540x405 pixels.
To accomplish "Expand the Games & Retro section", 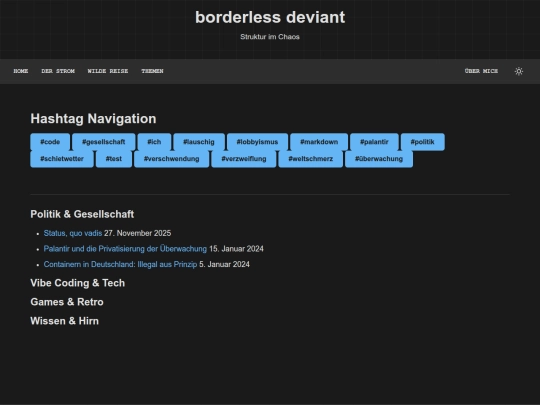I will pos(67,302).
